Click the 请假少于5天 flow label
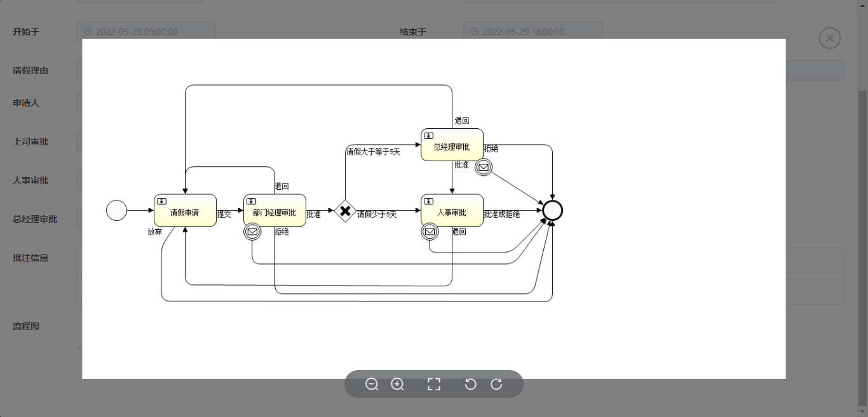 pyautogui.click(x=377, y=215)
